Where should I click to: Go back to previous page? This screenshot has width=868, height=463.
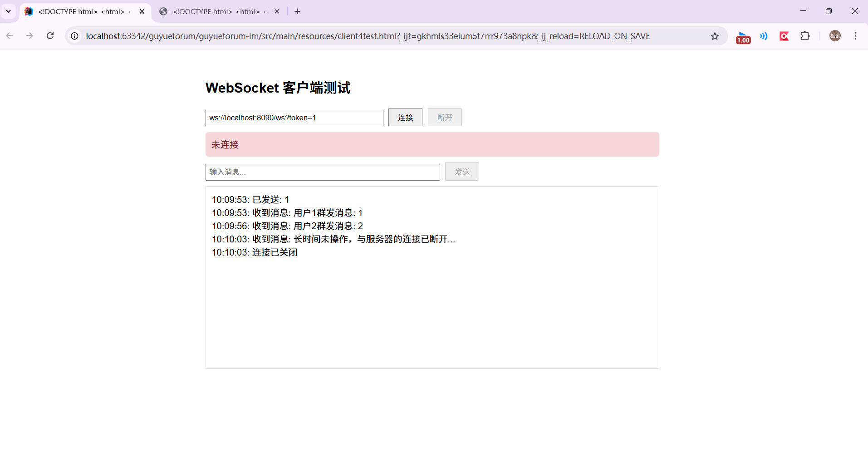[x=10, y=36]
